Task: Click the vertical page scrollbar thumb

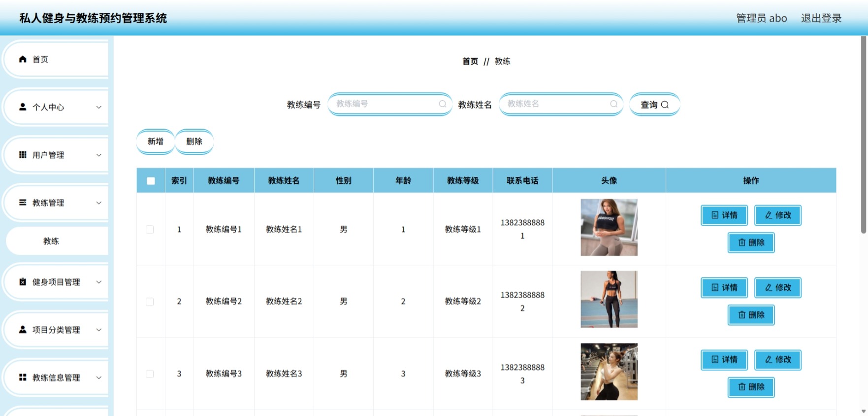Action: pyautogui.click(x=864, y=134)
